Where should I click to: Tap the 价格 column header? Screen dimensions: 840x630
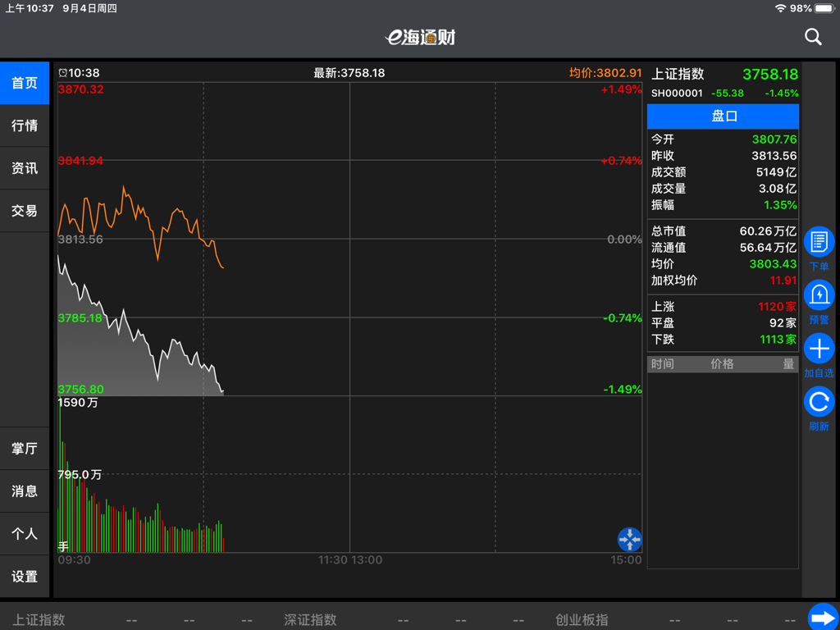722,364
